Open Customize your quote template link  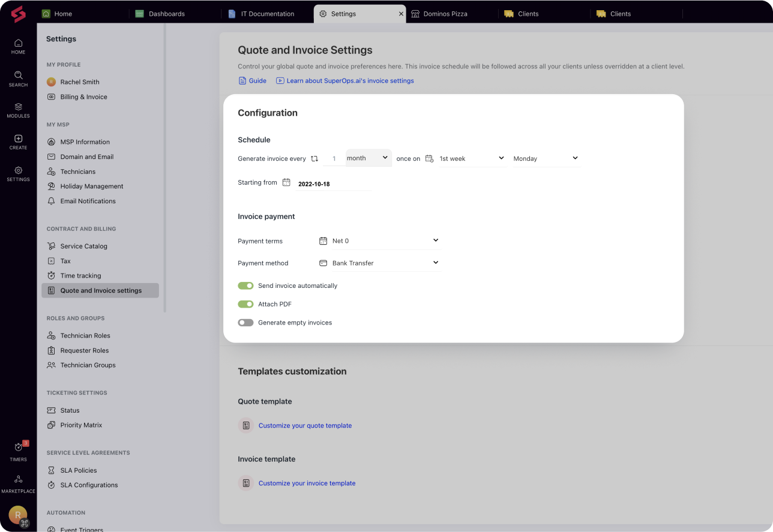[x=305, y=425]
